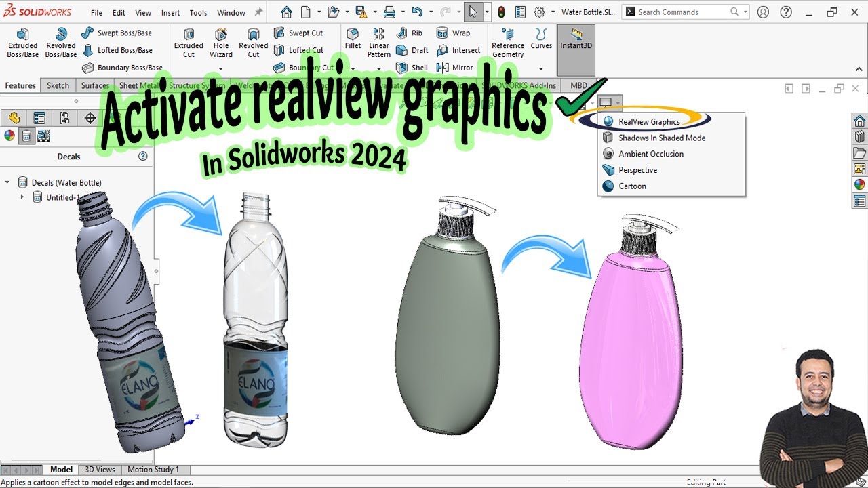This screenshot has height=488, width=868.
Task: Switch to the Sketch tab
Action: pos(58,85)
